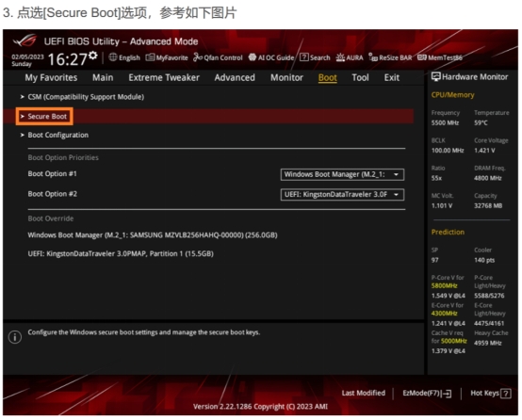522x420 pixels.
Task: Expand CSM (Compatibility Support Module)
Action: click(82, 97)
